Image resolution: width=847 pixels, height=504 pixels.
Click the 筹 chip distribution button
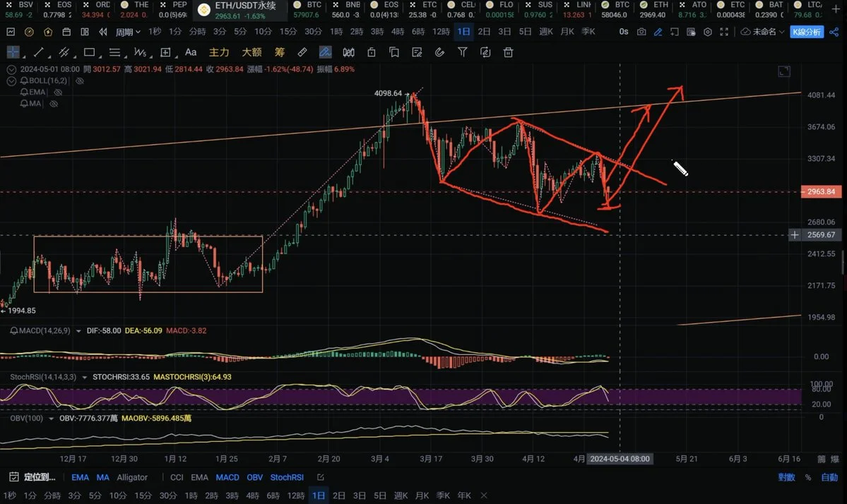click(279, 52)
